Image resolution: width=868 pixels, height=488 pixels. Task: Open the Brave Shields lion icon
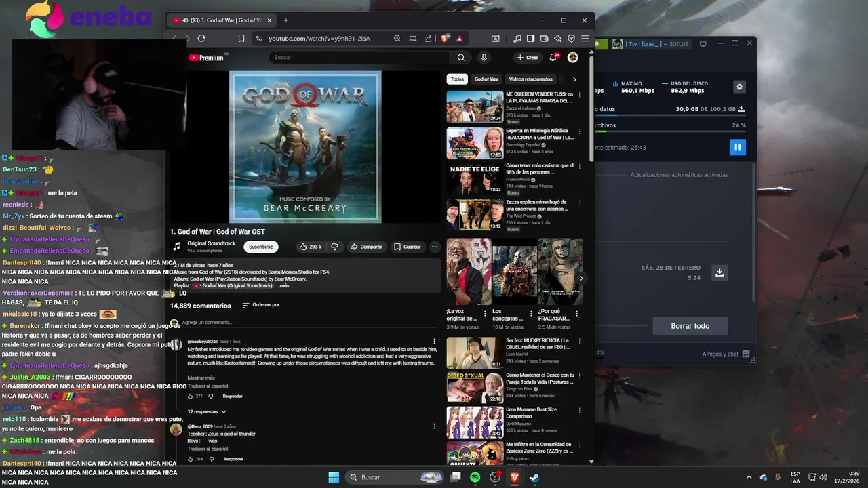[x=445, y=39]
